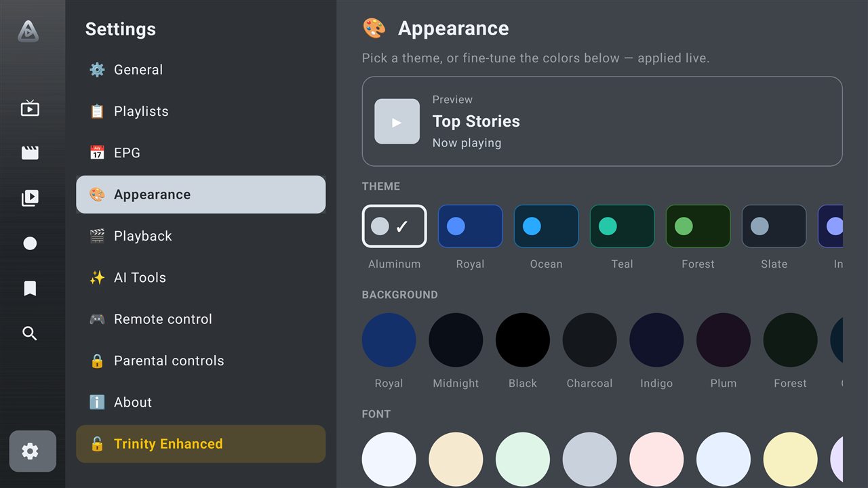Open the Playlists settings section

click(201, 111)
